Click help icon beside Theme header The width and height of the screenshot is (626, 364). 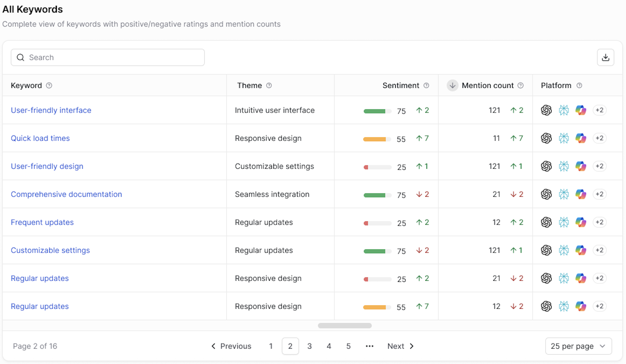pyautogui.click(x=269, y=85)
